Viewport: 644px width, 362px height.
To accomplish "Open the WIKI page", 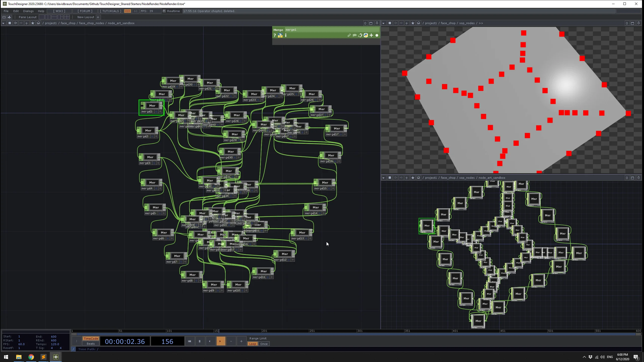I will 59,11.
